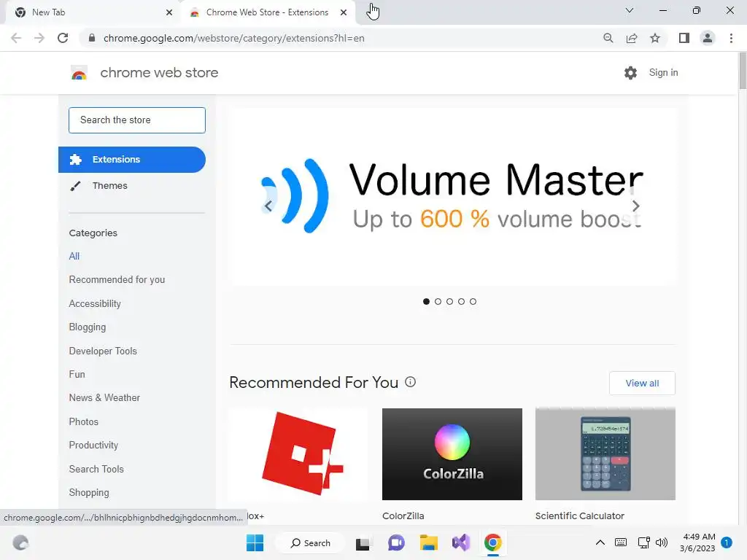
Task: Open the News & Weather category
Action: 104,397
